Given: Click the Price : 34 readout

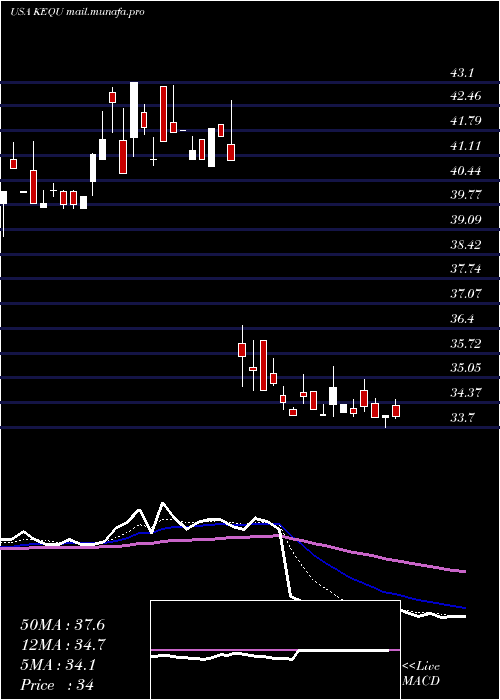Looking at the screenshot, I should point(57,685).
